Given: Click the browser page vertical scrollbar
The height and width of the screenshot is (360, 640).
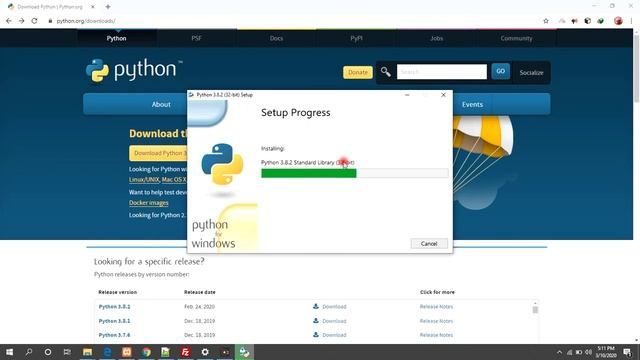Looking at the screenshot, I should point(636,68).
